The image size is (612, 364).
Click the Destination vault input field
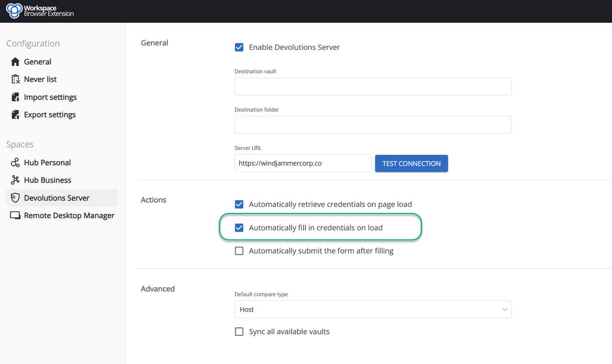coord(373,87)
